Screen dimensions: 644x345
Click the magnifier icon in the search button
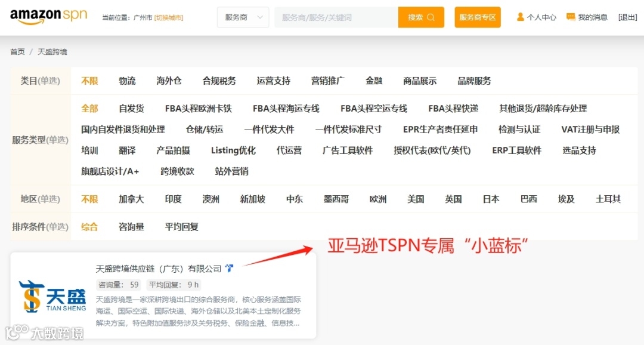pos(431,17)
